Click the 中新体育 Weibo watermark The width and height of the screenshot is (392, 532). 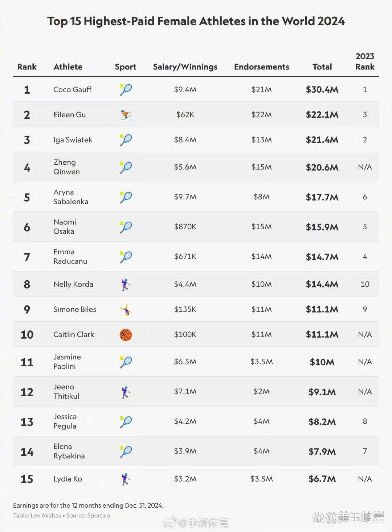pos(196,523)
